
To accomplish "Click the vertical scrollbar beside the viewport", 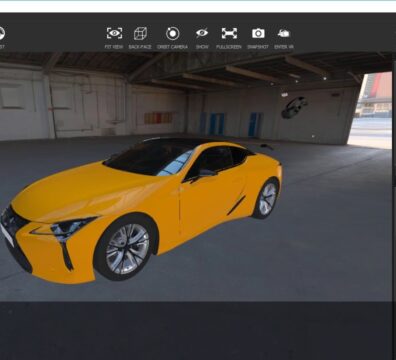I will click(x=395, y=177).
